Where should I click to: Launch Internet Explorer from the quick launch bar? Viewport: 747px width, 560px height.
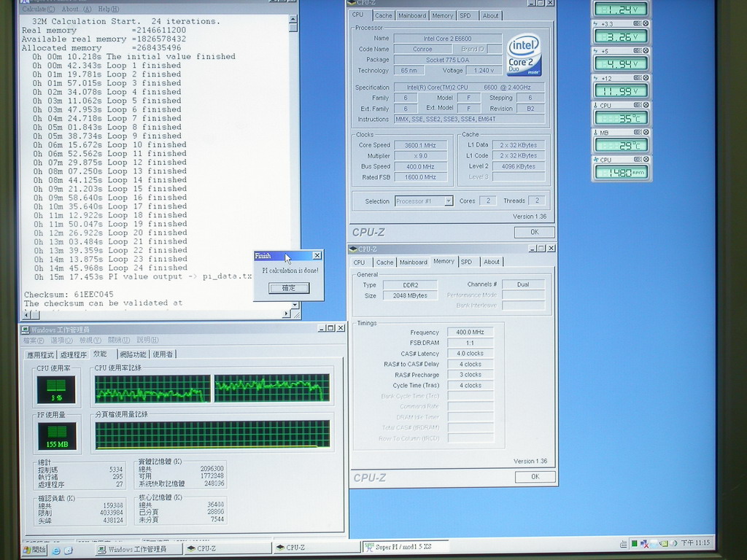56,551
